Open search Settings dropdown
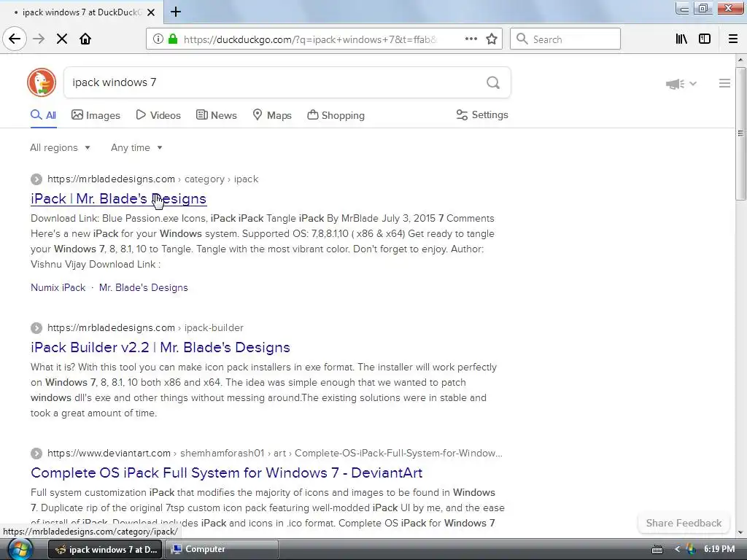 pyautogui.click(x=482, y=114)
